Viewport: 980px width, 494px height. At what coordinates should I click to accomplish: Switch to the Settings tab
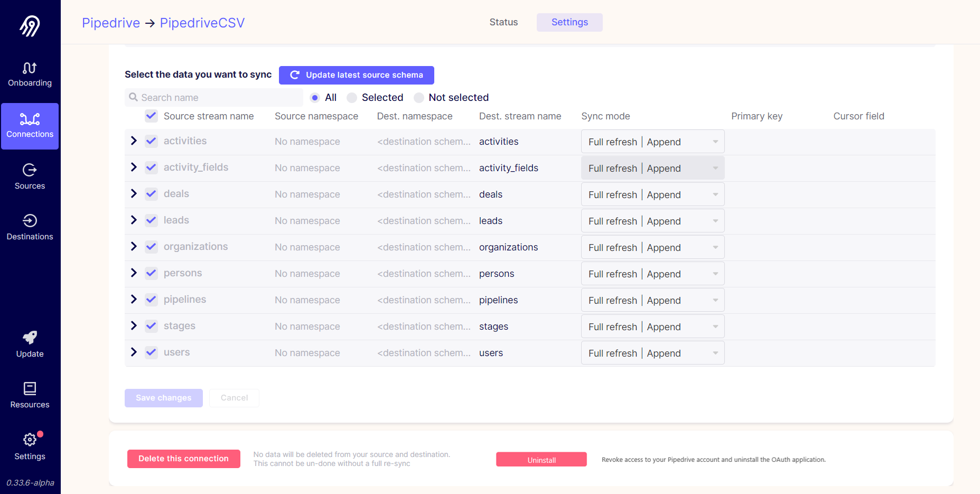[570, 22]
